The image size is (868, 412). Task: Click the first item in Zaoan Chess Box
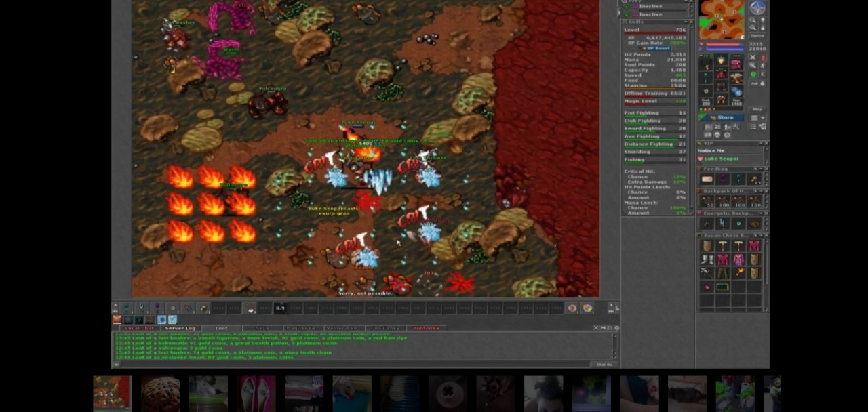pyautogui.click(x=707, y=245)
